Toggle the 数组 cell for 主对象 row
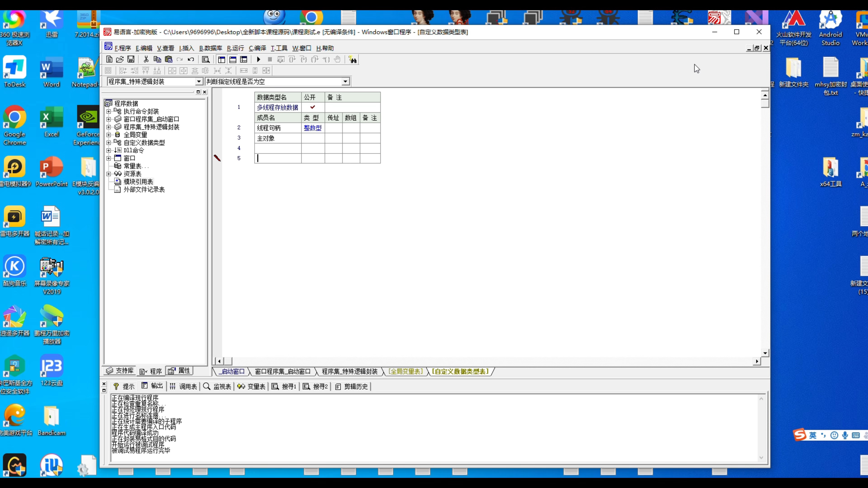 pyautogui.click(x=351, y=138)
